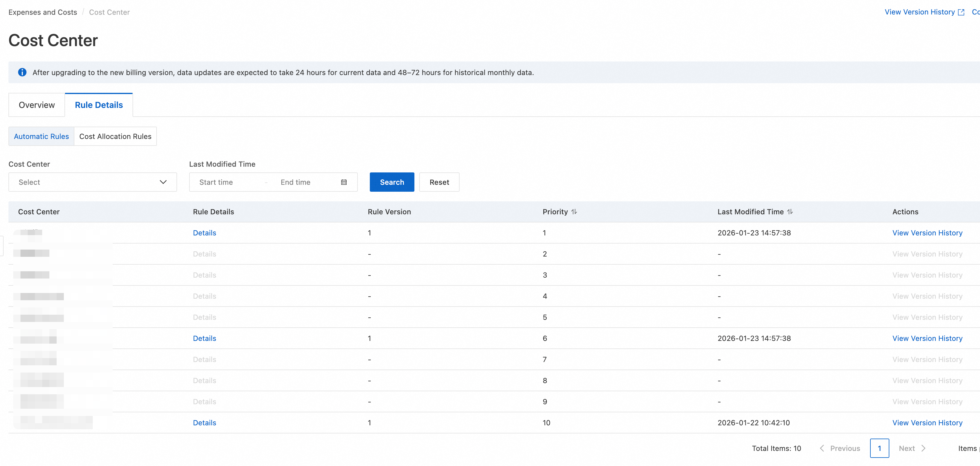This screenshot has height=466, width=980.
Task: Click the Last Modified Time sort icon
Action: tap(790, 212)
